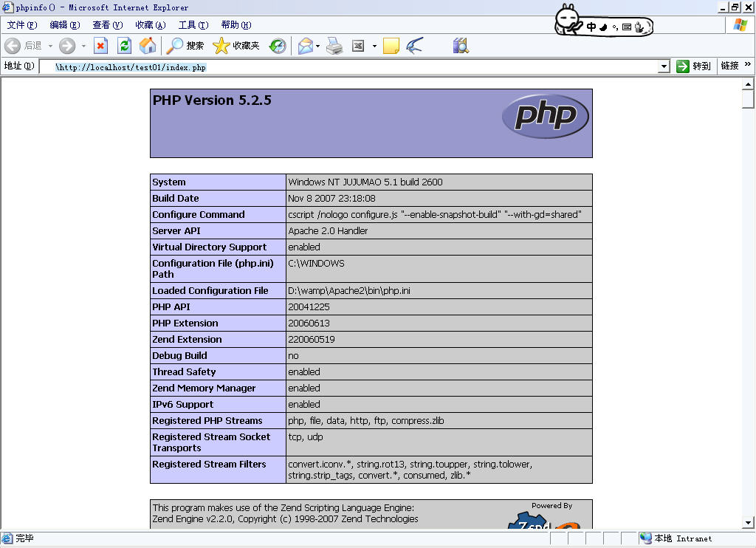This screenshot has height=548, width=756.
Task: Click the 'Configure Command' row label
Action: [198, 215]
